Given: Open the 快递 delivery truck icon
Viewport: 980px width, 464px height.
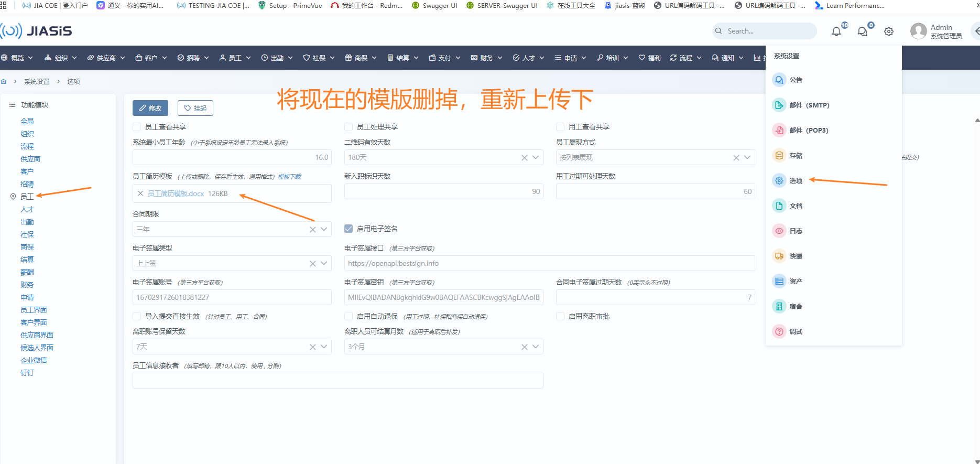Looking at the screenshot, I should (779, 256).
